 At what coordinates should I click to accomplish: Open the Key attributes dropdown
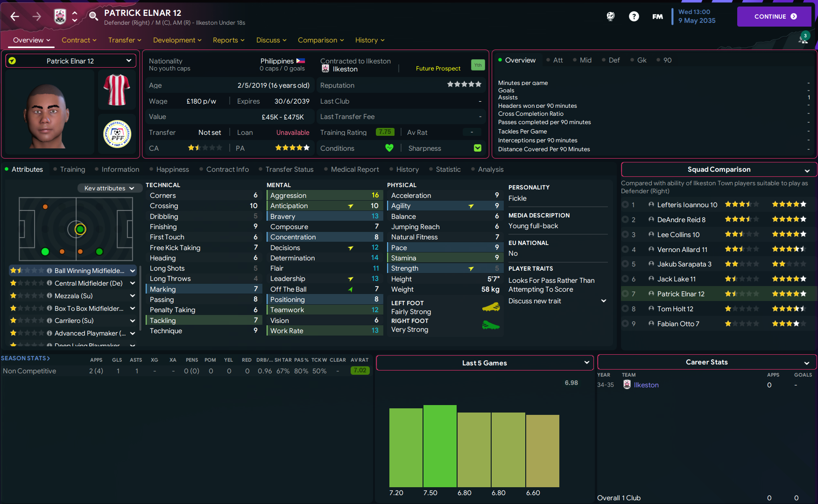click(109, 188)
